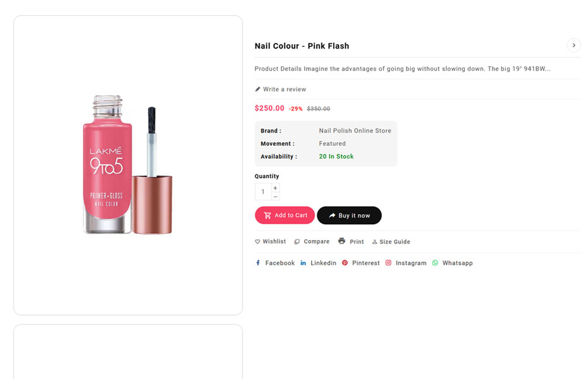Open the Size Guide link text
The width and height of the screenshot is (588, 379).
point(395,242)
